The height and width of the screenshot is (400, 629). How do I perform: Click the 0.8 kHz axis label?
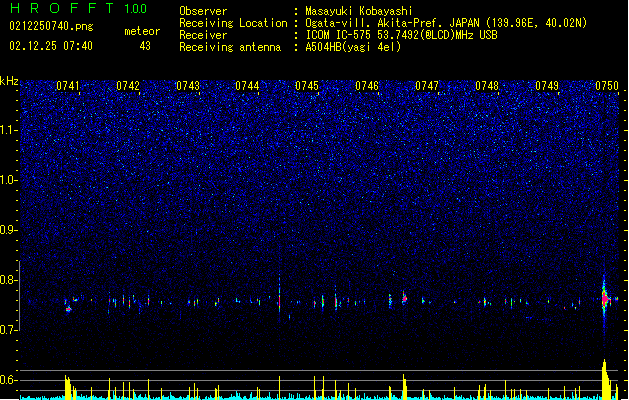[x=8, y=280]
